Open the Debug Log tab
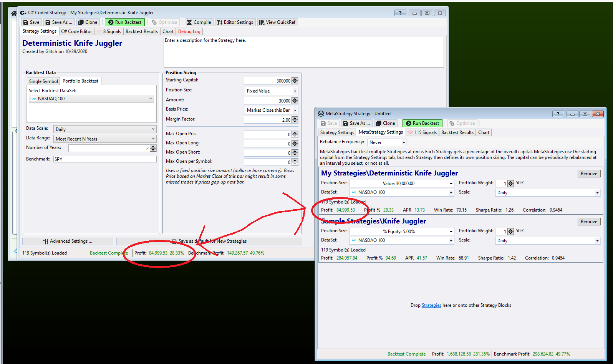Viewport: 613px width, 364px height. [x=189, y=31]
